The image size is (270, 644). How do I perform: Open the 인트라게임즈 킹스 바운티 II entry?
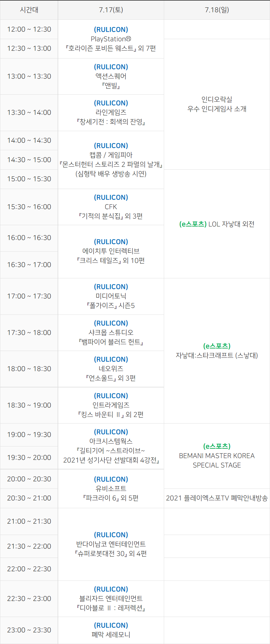(x=111, y=405)
